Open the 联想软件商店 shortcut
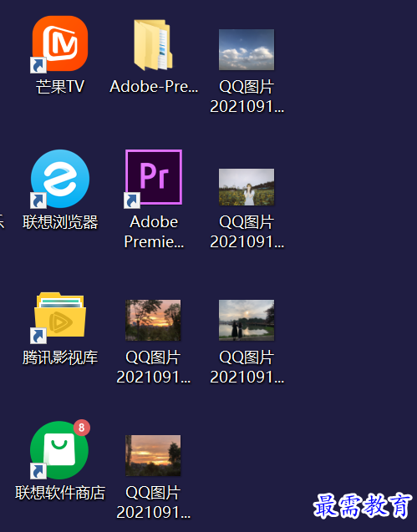 60,450
